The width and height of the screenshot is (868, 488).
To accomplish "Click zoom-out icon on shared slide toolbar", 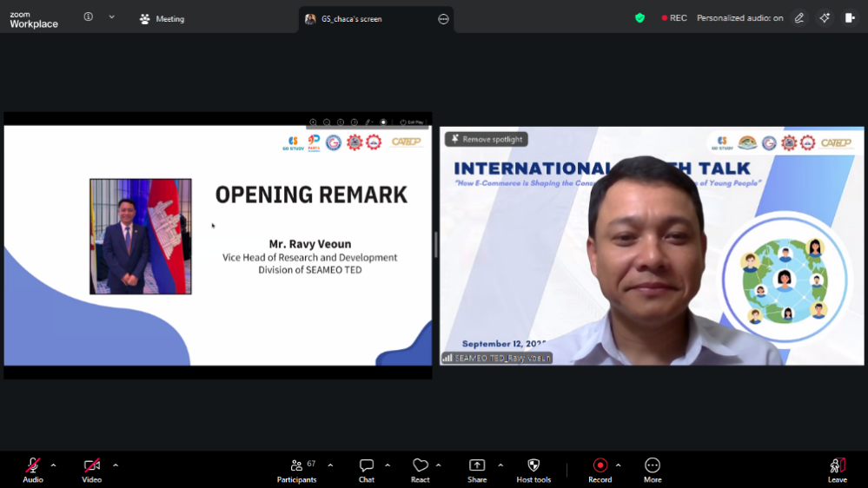I will tap(328, 122).
